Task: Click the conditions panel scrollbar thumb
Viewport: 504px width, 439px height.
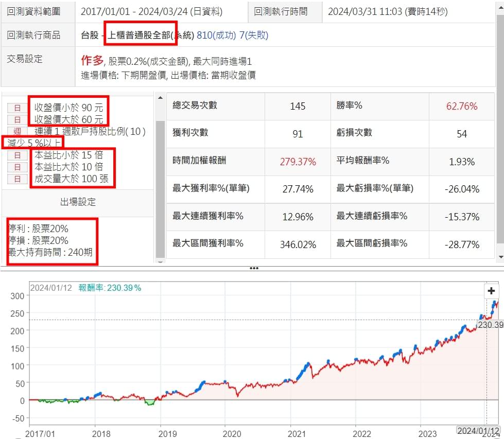Action: click(x=160, y=188)
